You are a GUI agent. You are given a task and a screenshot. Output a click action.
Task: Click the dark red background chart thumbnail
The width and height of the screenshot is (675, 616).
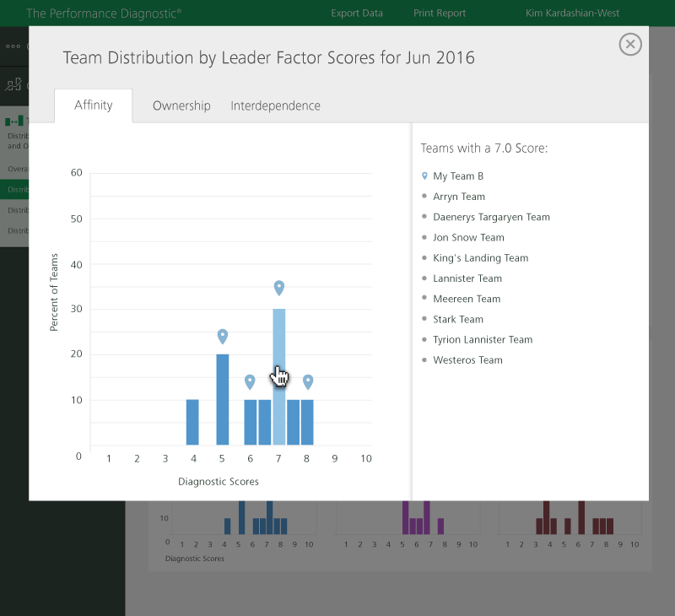point(570,518)
